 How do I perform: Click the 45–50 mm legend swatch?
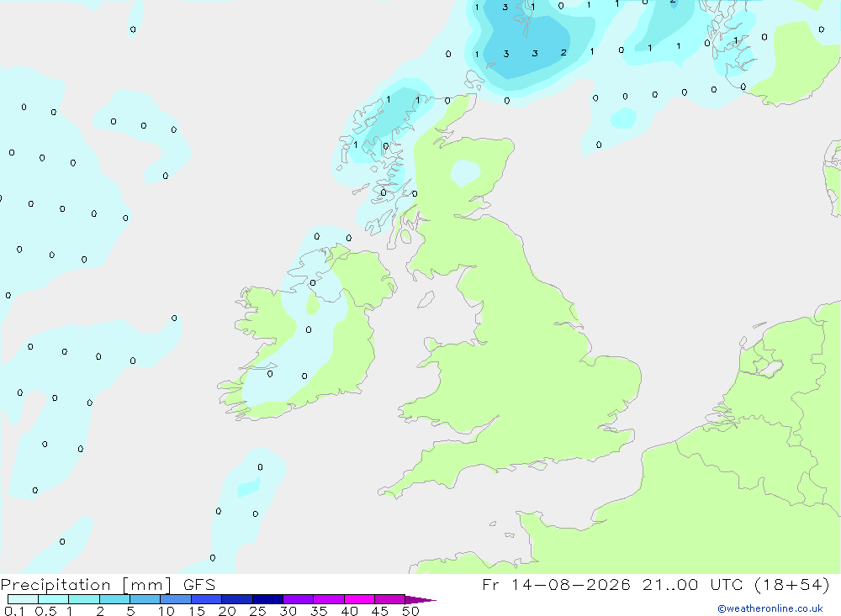389,599
